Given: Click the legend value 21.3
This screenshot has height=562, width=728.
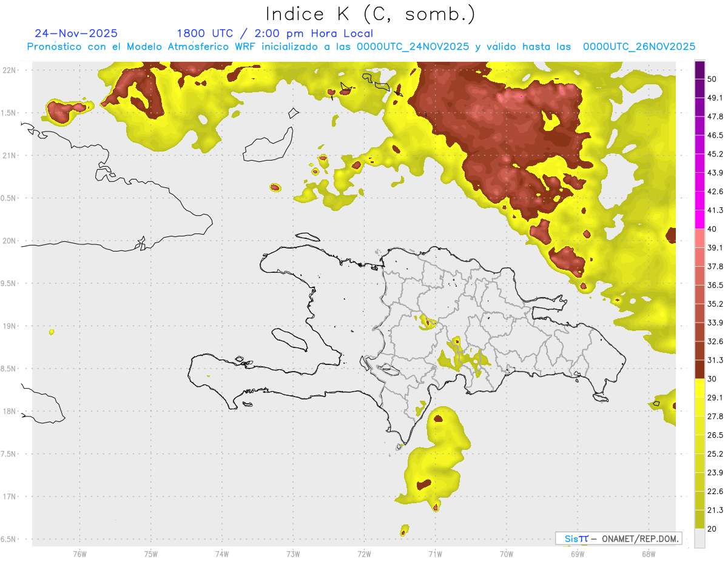Looking at the screenshot, I should coord(716,510).
